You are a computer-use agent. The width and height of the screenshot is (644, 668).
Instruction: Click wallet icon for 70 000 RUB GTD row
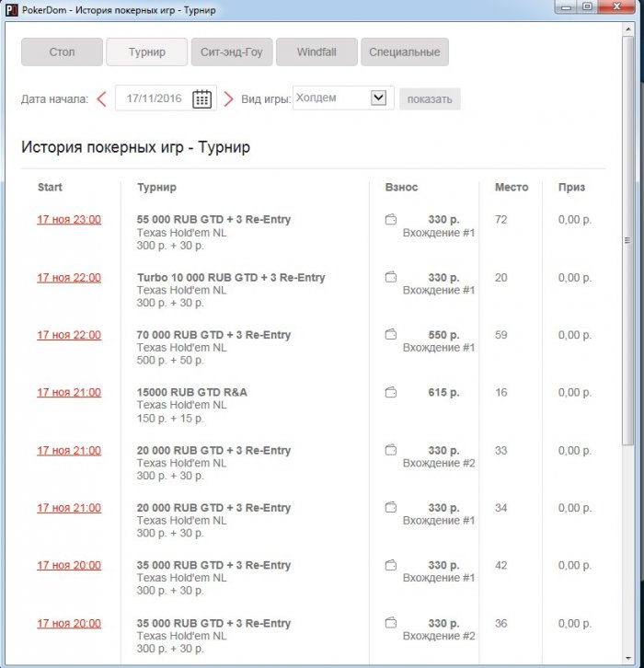tap(391, 334)
